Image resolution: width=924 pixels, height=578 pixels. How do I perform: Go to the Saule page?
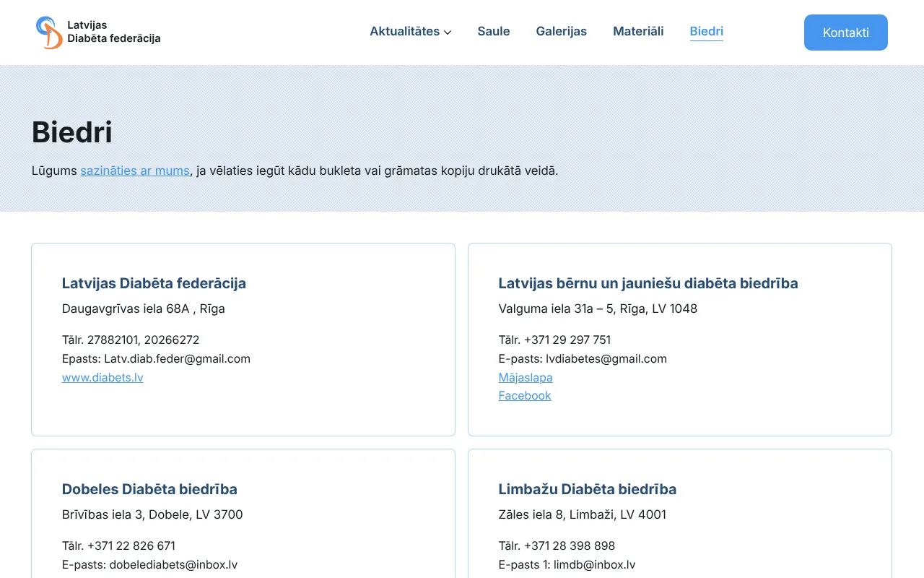pos(494,31)
